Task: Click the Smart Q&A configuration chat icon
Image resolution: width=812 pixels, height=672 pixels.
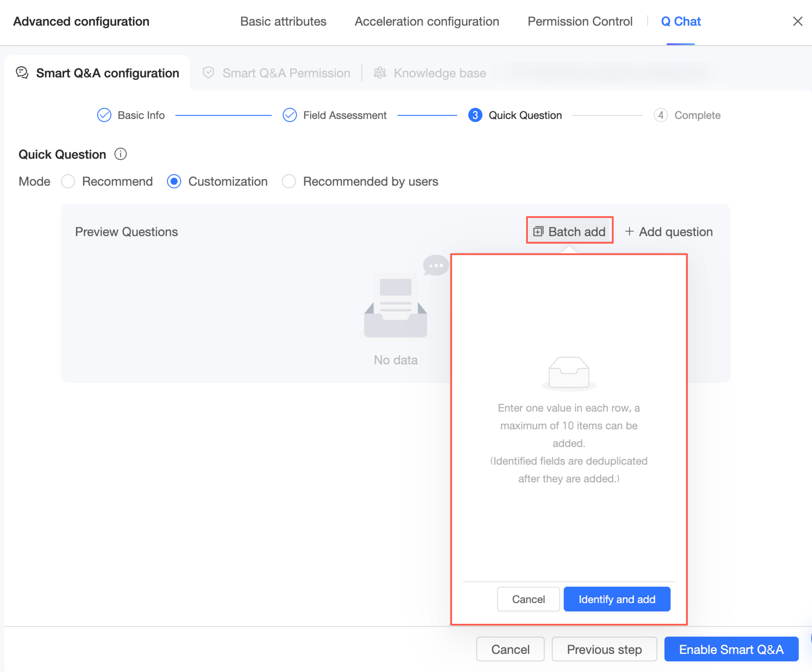Action: (22, 73)
